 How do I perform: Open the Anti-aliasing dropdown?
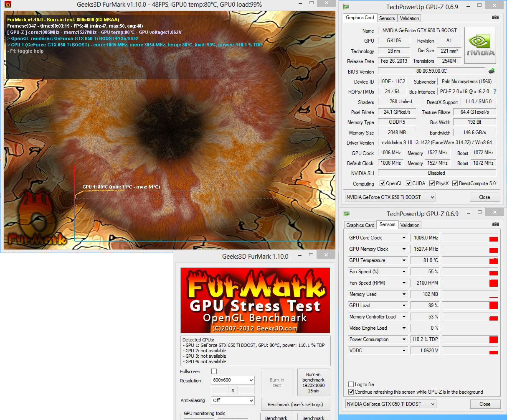[233, 400]
